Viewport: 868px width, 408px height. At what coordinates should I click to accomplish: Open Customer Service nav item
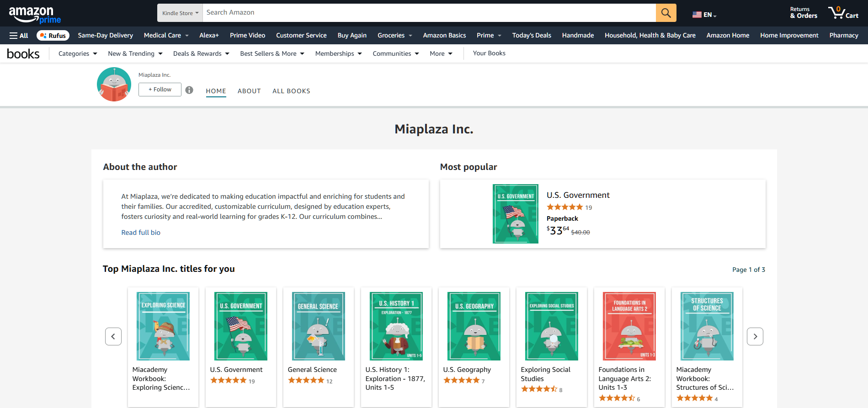tap(301, 35)
